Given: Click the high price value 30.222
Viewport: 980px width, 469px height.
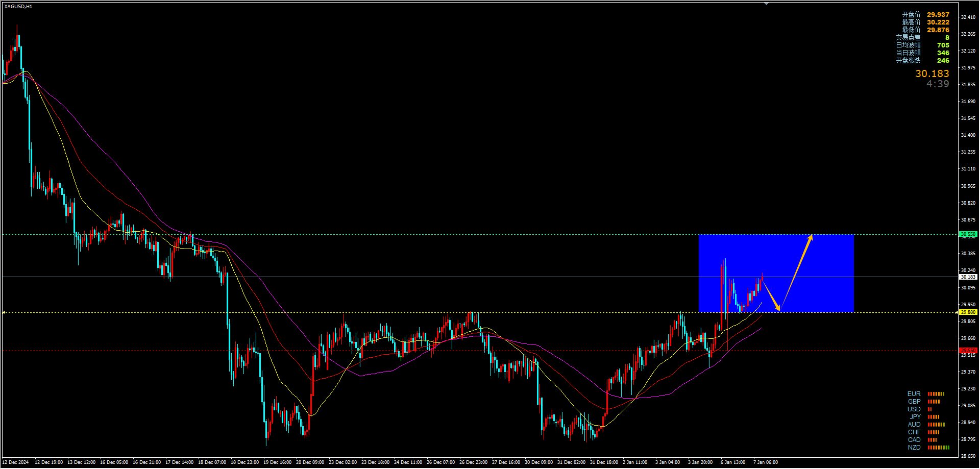Looking at the screenshot, I should click(938, 22).
